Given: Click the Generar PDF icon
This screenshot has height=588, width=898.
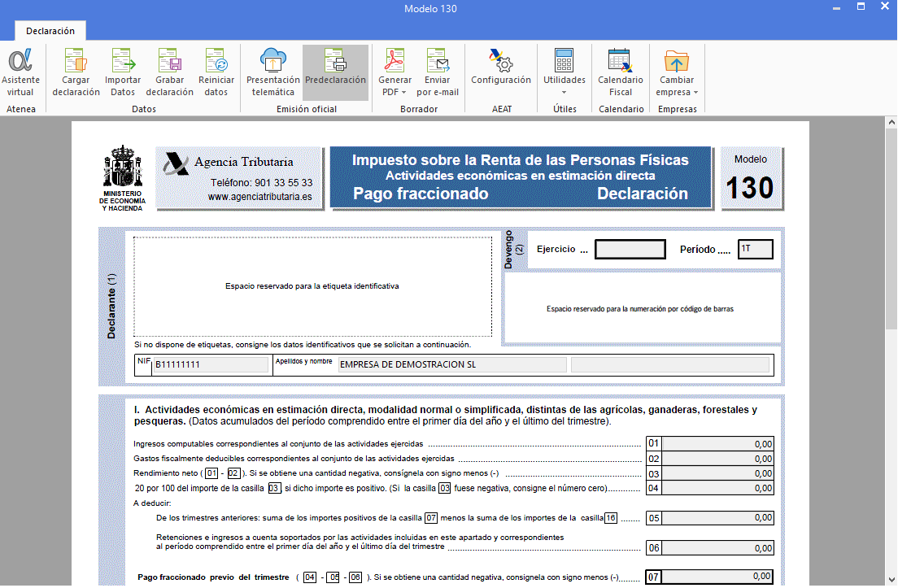Looking at the screenshot, I should click(395, 59).
